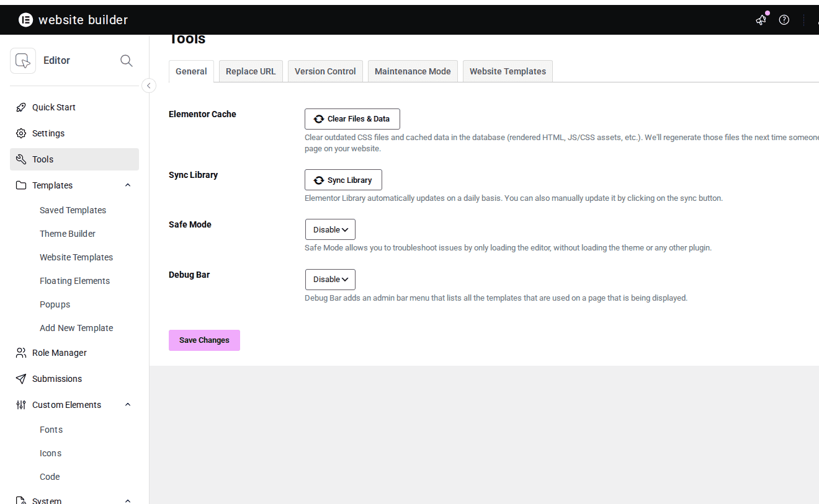
Task: Click the Custom Elements sliders icon
Action: [21, 405]
